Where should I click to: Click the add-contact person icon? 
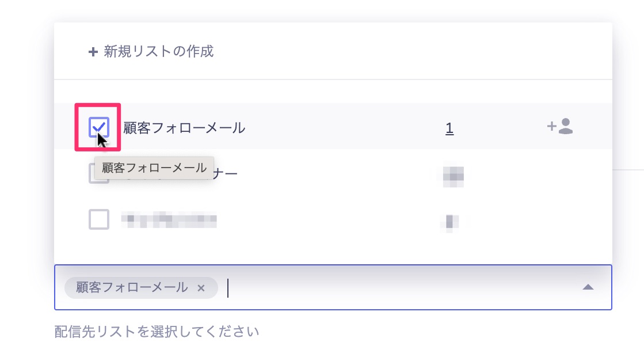pos(560,126)
